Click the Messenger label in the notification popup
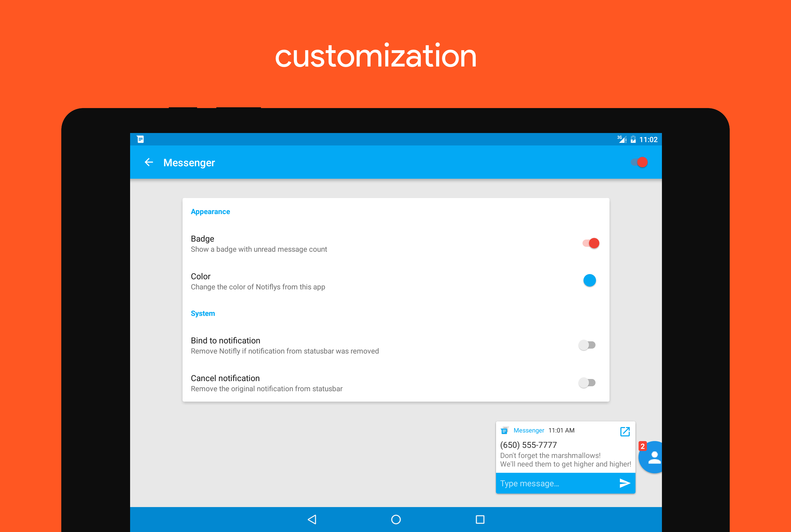 point(528,430)
